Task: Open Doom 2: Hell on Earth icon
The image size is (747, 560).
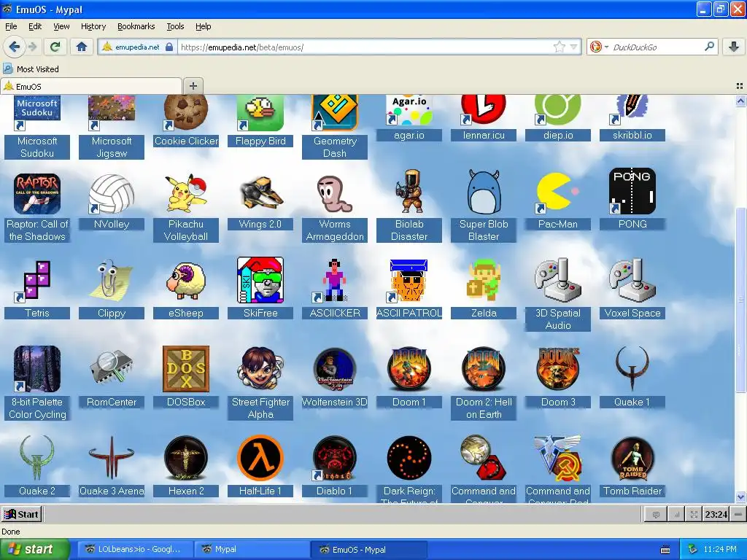Action: coord(484,369)
